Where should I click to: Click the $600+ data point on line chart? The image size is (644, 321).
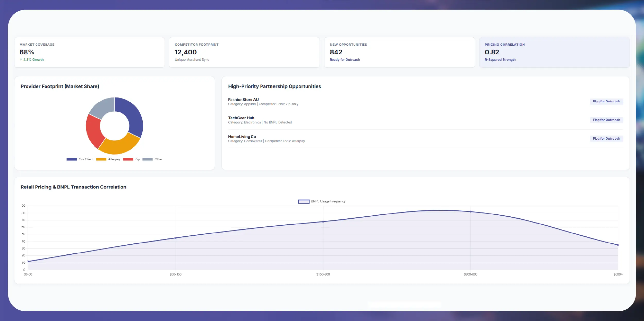[x=618, y=245]
